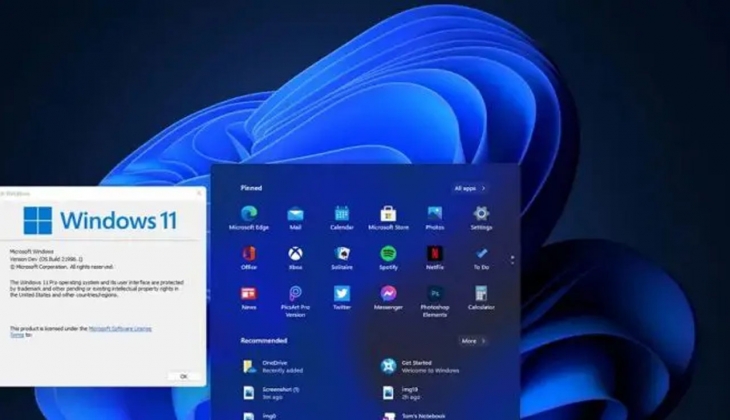The image size is (730, 420).
Task: Open Photoshop Elements
Action: click(x=435, y=301)
